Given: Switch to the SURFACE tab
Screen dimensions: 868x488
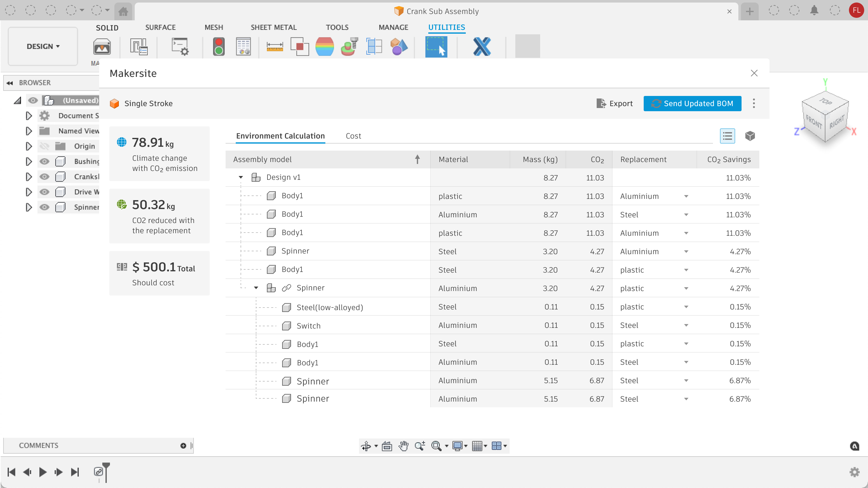Looking at the screenshot, I should (160, 27).
